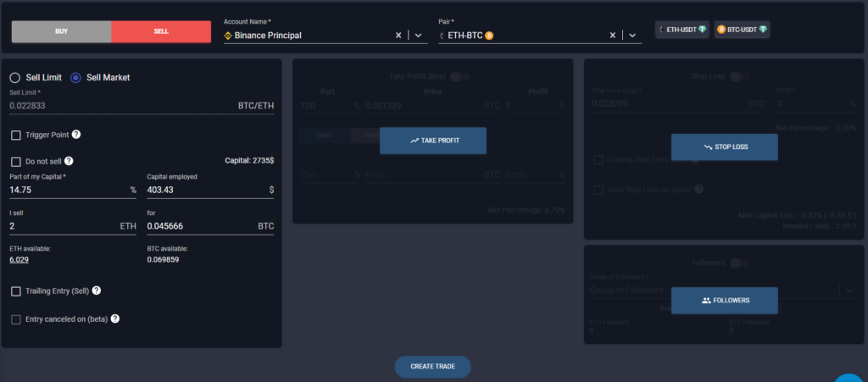Toggle the Take Profit (Buy) switch
The height and width of the screenshot is (382, 868).
pos(460,76)
